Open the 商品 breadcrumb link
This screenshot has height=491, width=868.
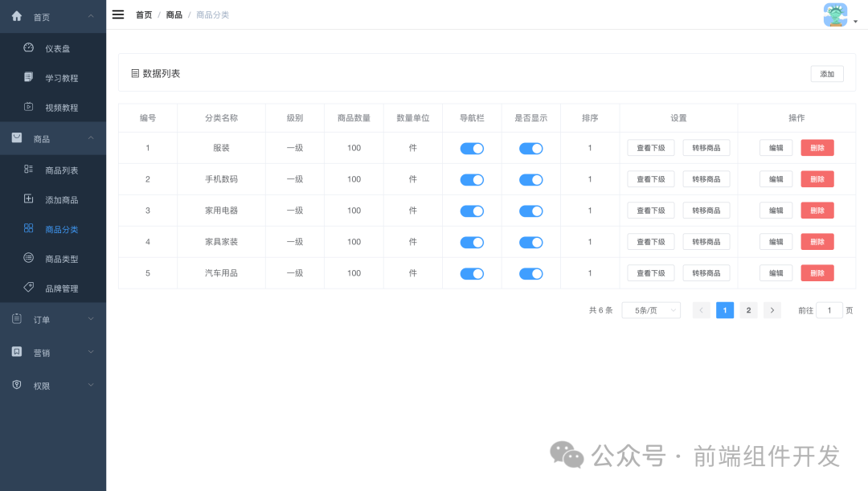(x=174, y=14)
